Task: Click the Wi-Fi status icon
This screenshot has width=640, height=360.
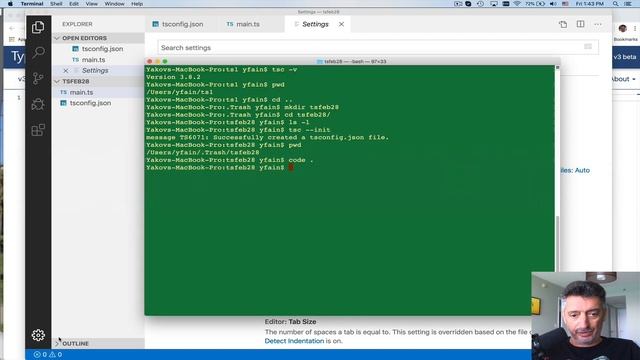Action: pos(517,4)
